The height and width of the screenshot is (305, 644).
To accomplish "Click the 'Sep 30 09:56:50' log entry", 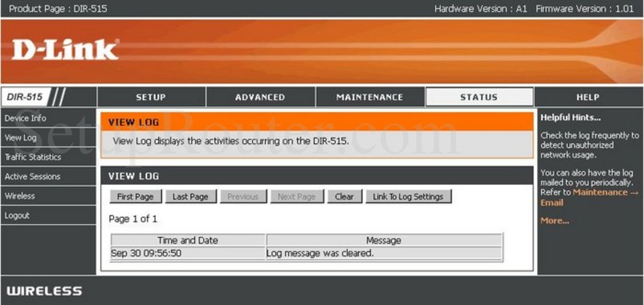I will pos(146,253).
